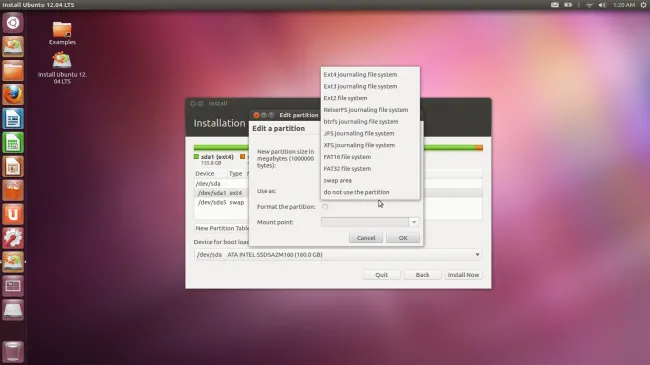Click New Partition Table button

222,228
